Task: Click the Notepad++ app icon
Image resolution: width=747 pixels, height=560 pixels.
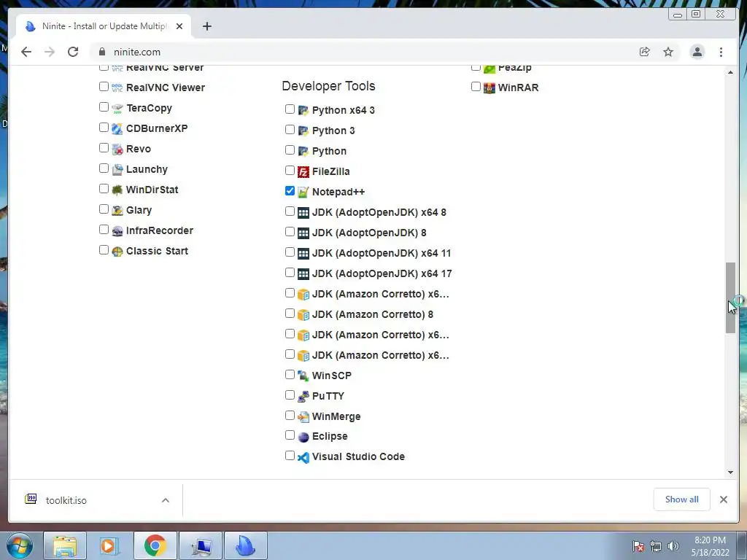Action: coord(303,192)
